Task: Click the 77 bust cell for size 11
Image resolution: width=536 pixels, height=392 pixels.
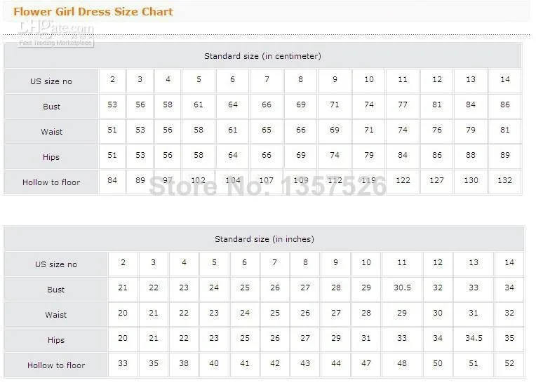Action: [x=403, y=104]
